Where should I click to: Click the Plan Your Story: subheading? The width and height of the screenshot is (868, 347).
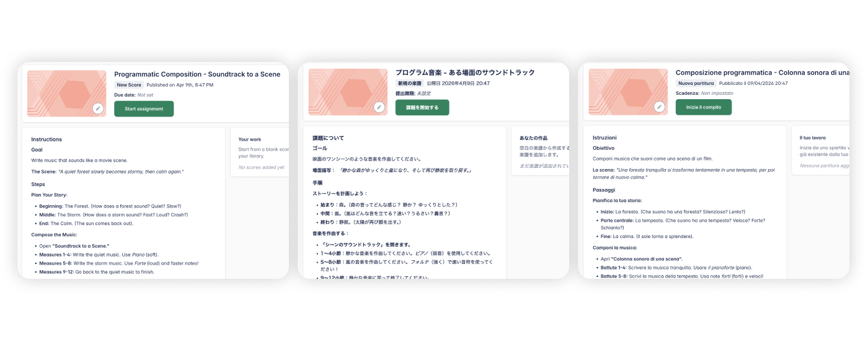pos(49,195)
